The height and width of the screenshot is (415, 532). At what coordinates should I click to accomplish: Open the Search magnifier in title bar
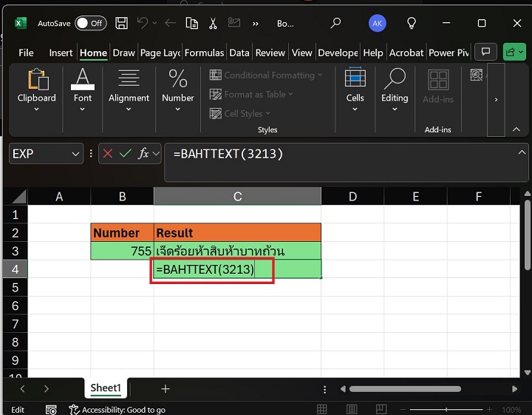pos(335,23)
